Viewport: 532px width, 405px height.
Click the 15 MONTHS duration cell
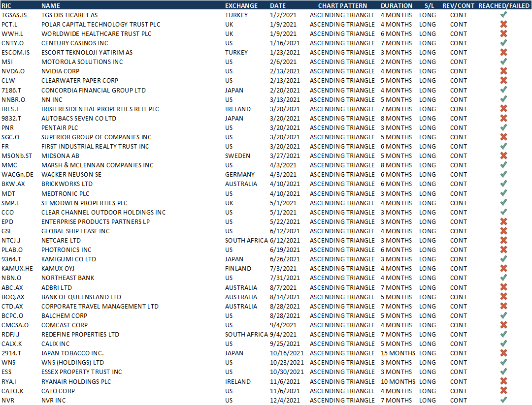click(398, 353)
